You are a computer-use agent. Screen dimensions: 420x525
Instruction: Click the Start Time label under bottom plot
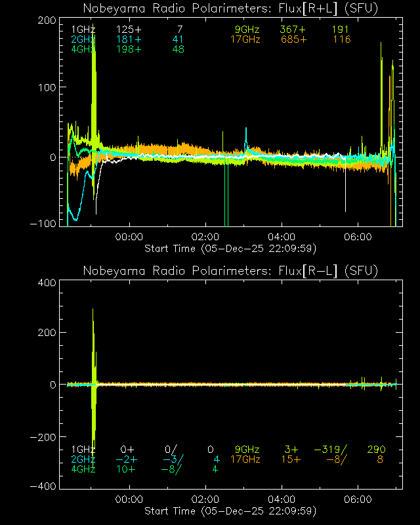pos(230,511)
